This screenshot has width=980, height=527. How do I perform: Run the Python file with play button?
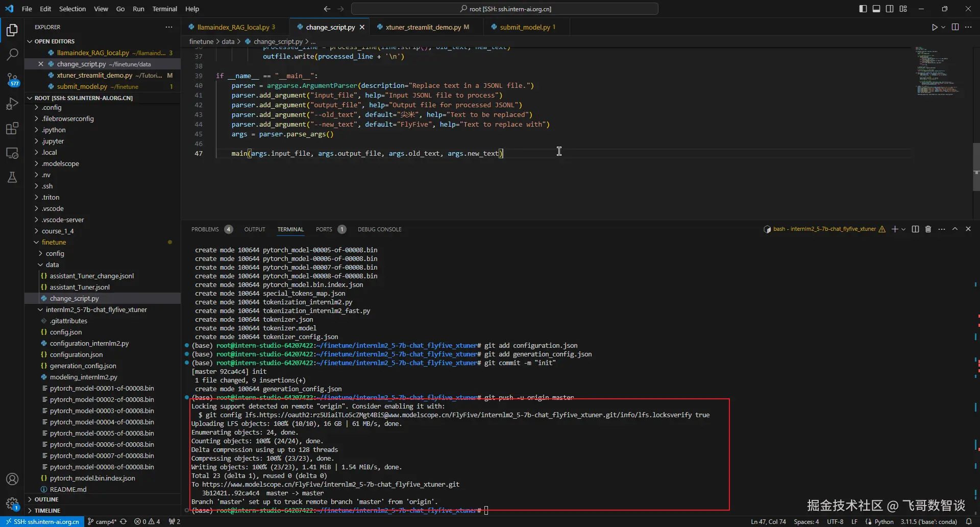pyautogui.click(x=935, y=27)
